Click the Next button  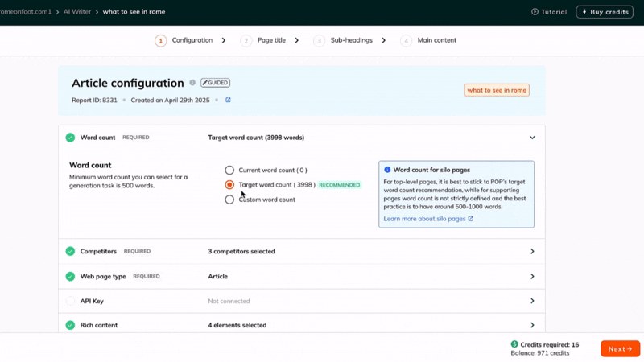click(620, 349)
